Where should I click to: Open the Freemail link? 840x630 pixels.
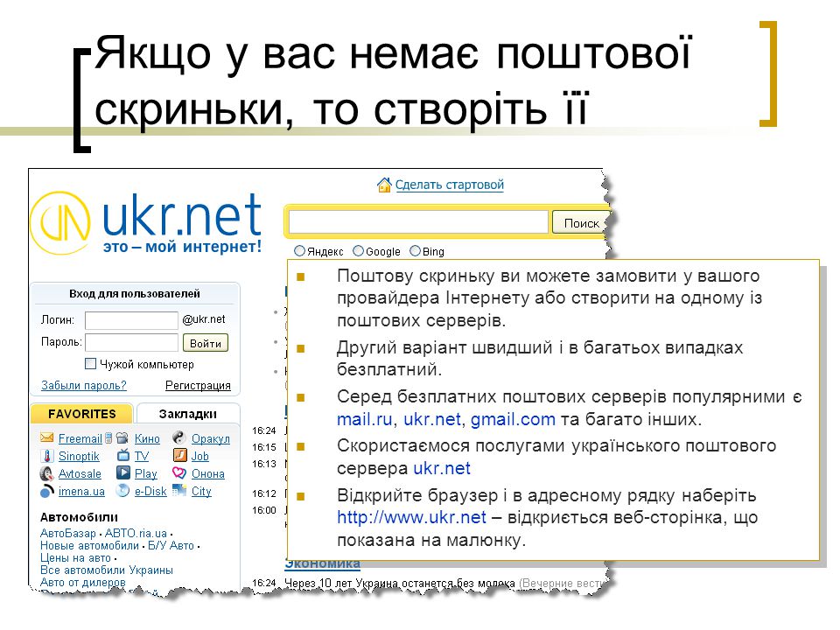80,438
